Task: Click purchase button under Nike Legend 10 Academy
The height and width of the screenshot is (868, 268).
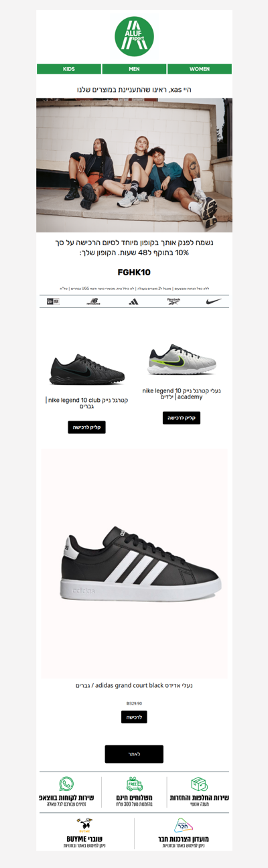Action: click(x=182, y=418)
